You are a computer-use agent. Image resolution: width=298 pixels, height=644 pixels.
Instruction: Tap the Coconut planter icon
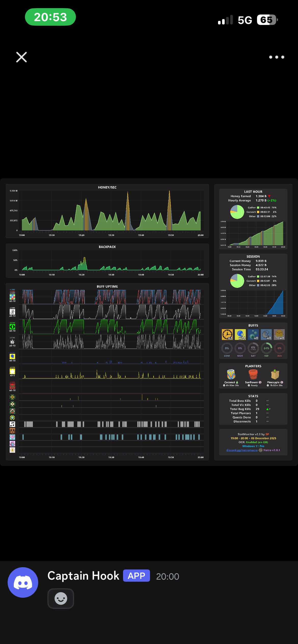coord(231,374)
